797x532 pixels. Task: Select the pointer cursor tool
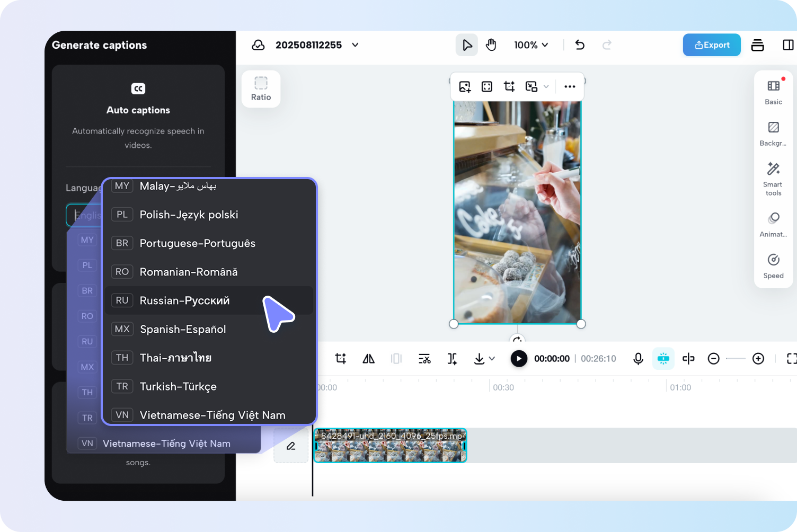coord(467,45)
